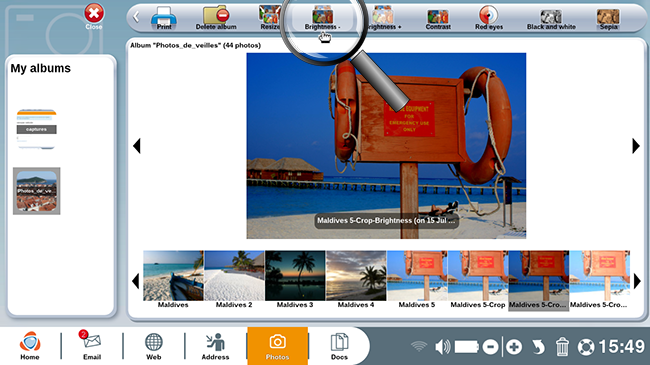Click the speaker volume icon
650x365 pixels.
tap(443, 346)
